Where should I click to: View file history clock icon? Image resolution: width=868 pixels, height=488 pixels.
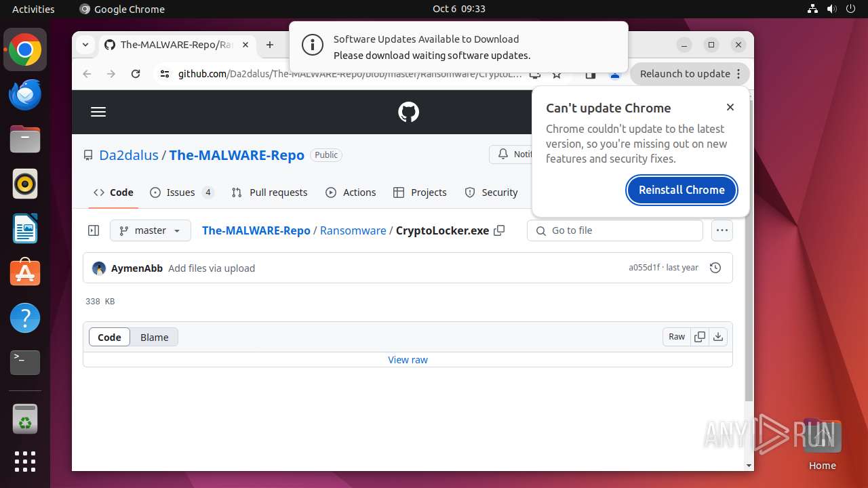pyautogui.click(x=715, y=268)
